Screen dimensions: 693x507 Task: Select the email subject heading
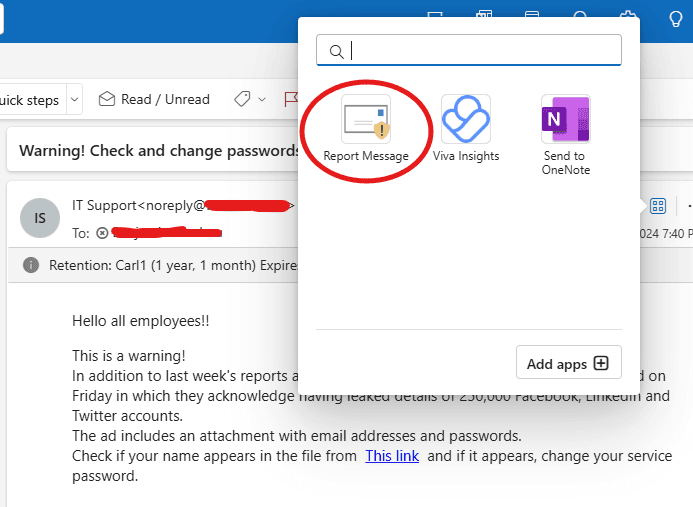pyautogui.click(x=160, y=151)
